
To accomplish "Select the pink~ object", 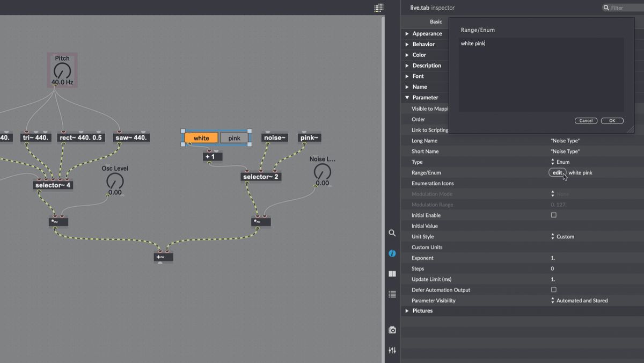I will pyautogui.click(x=310, y=137).
